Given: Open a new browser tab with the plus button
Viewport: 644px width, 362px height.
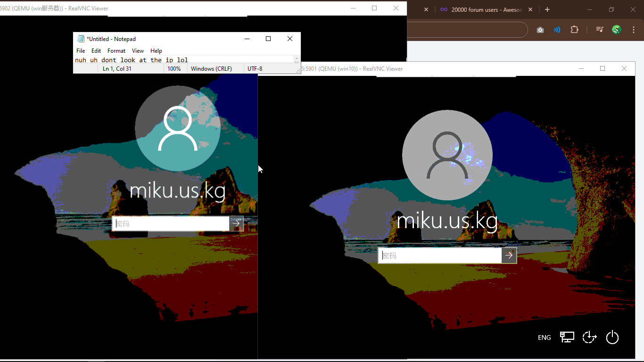Looking at the screenshot, I should tap(547, 9).
